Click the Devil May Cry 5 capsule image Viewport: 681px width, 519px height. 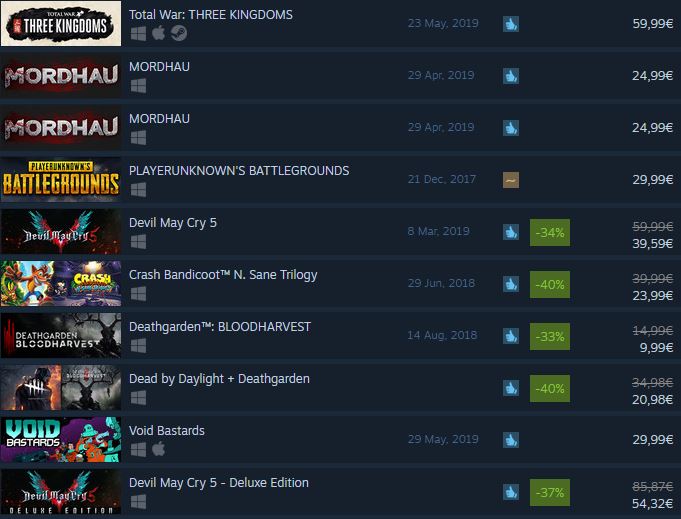click(x=61, y=231)
